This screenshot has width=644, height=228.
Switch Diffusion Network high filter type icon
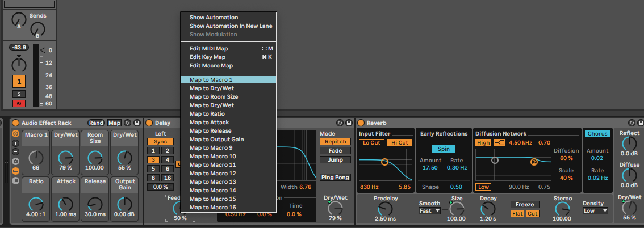point(499,143)
